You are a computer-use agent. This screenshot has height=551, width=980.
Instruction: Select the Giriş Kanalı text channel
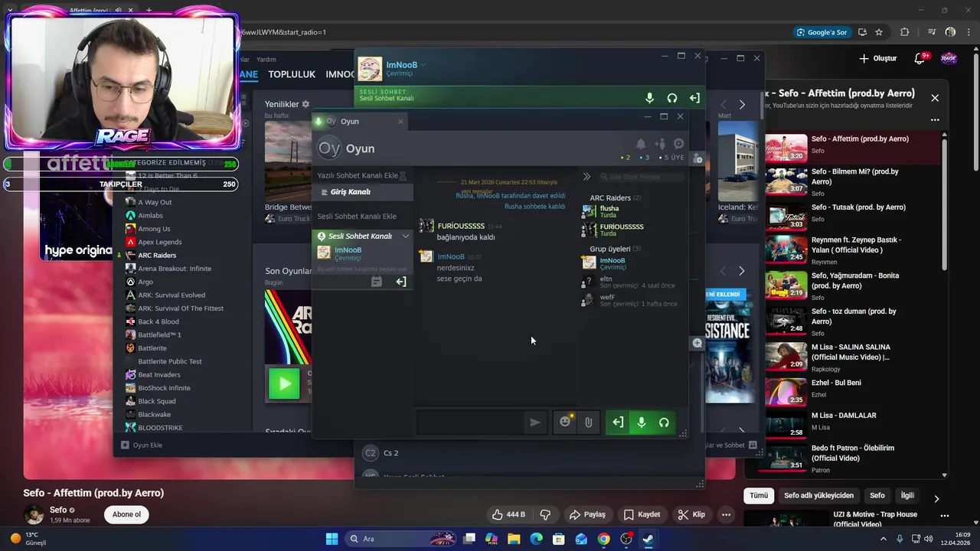coord(363,192)
